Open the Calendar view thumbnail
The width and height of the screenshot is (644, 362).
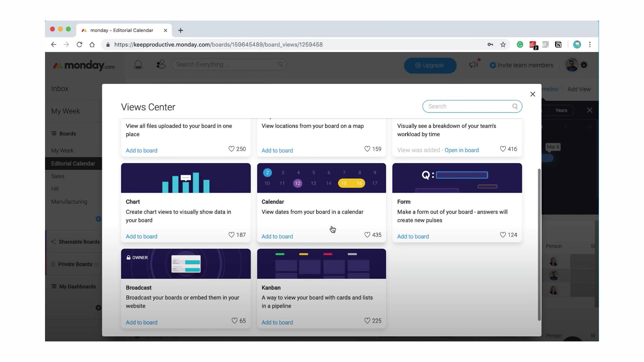click(x=321, y=178)
